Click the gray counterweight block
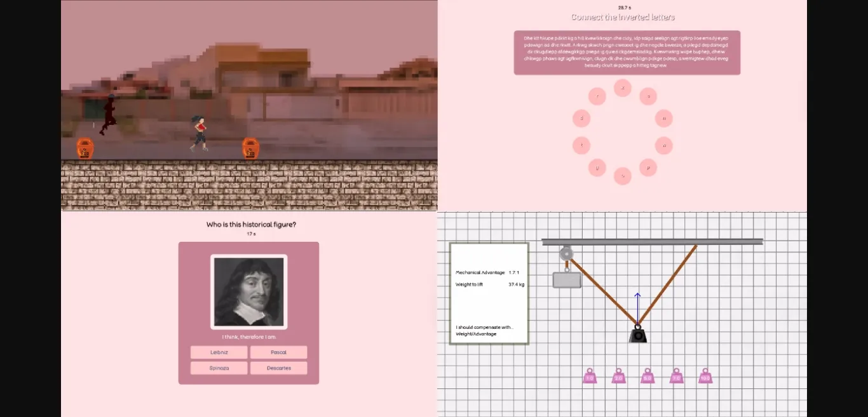Viewport: 868px width, 417px height. coord(566,280)
